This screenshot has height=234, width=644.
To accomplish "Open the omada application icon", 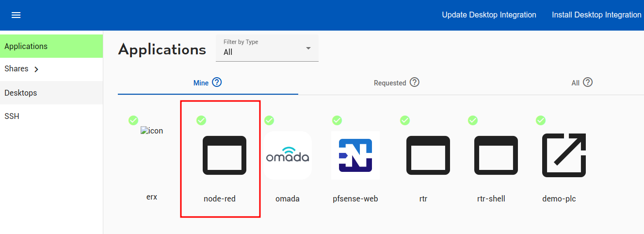I will (x=288, y=155).
